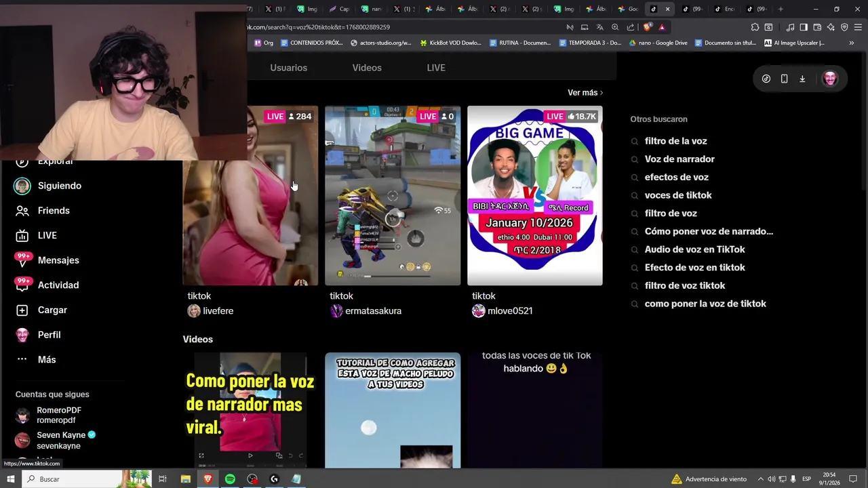Click the share page icon in address bar

(x=631, y=27)
